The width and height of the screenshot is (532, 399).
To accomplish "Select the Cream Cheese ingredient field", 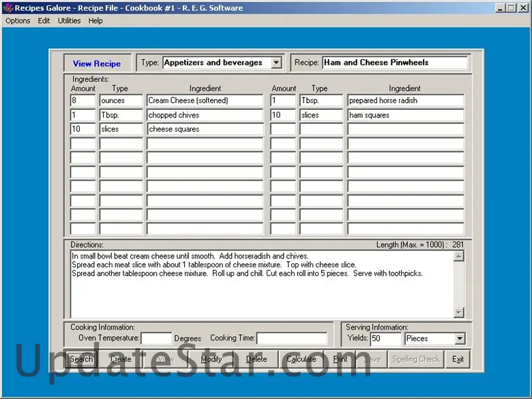I will (205, 101).
